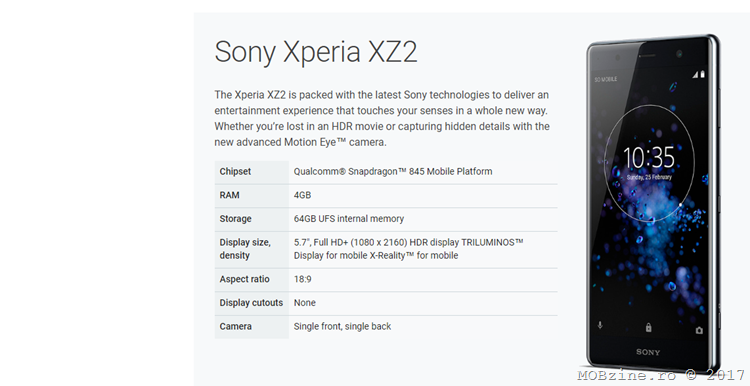Screen dimensions: 750x386
Task: Click the RAM row label
Action: point(229,195)
